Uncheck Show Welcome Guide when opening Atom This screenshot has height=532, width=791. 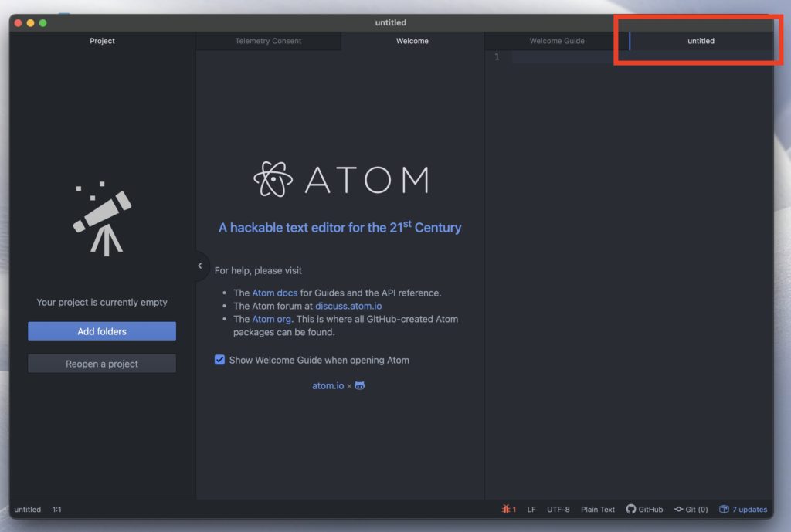tap(219, 360)
